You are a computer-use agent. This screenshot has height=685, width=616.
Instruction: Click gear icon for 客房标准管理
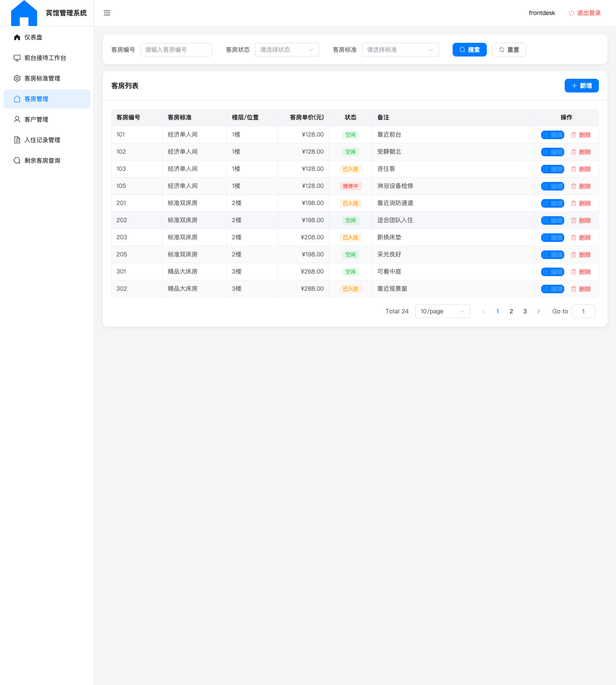click(x=17, y=78)
